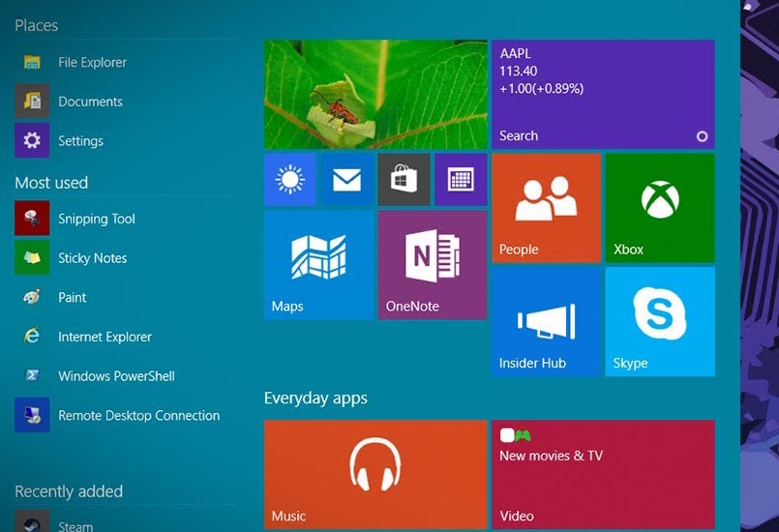
Task: Click the AAPL stock Search tile
Action: [x=603, y=95]
